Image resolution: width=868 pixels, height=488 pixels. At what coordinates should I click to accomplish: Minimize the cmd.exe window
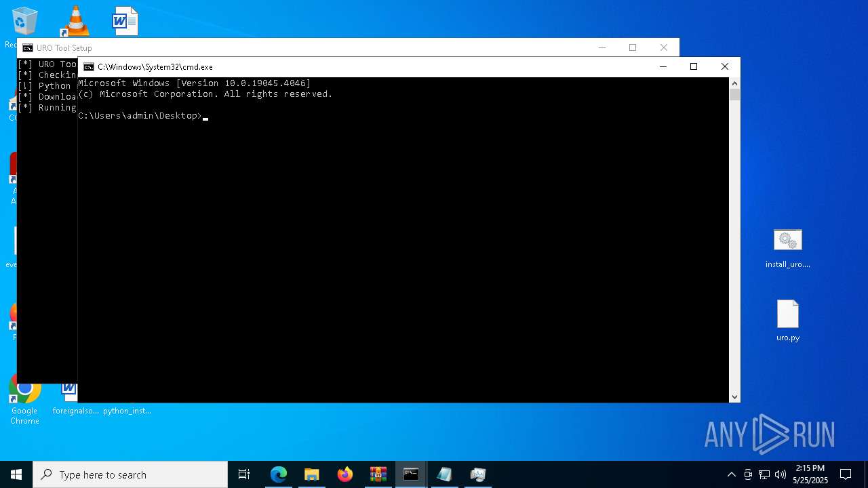pyautogui.click(x=663, y=66)
